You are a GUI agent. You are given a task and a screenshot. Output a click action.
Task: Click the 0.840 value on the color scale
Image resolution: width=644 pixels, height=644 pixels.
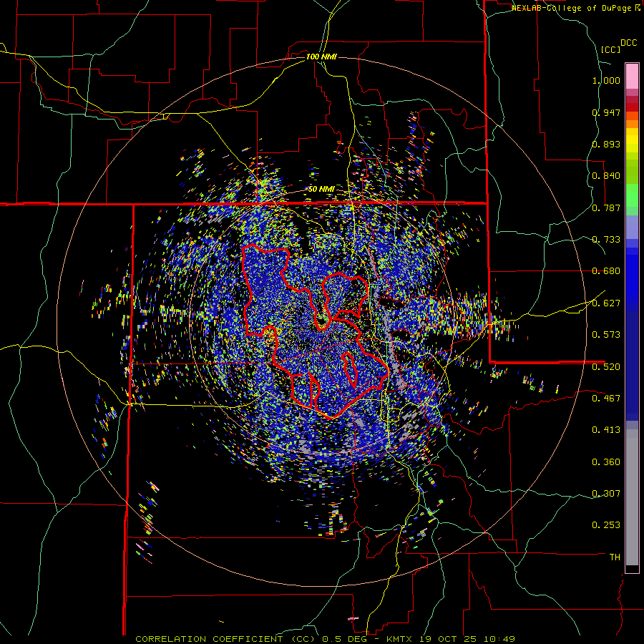(606, 176)
